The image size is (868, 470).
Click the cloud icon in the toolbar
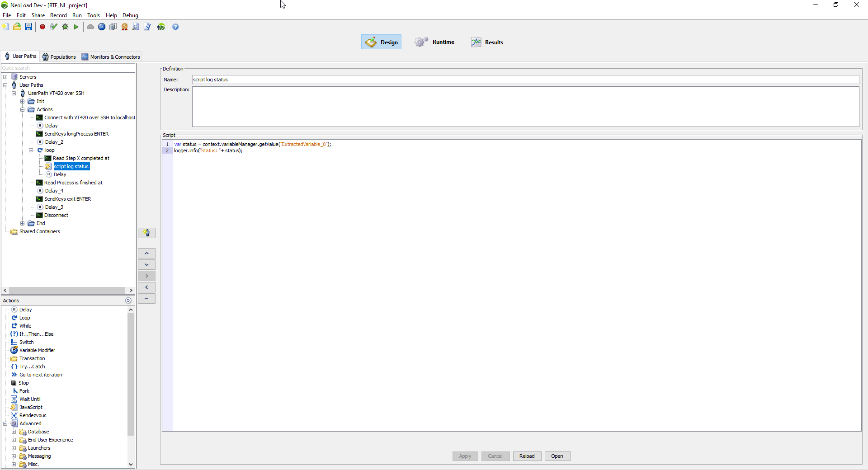[x=90, y=27]
